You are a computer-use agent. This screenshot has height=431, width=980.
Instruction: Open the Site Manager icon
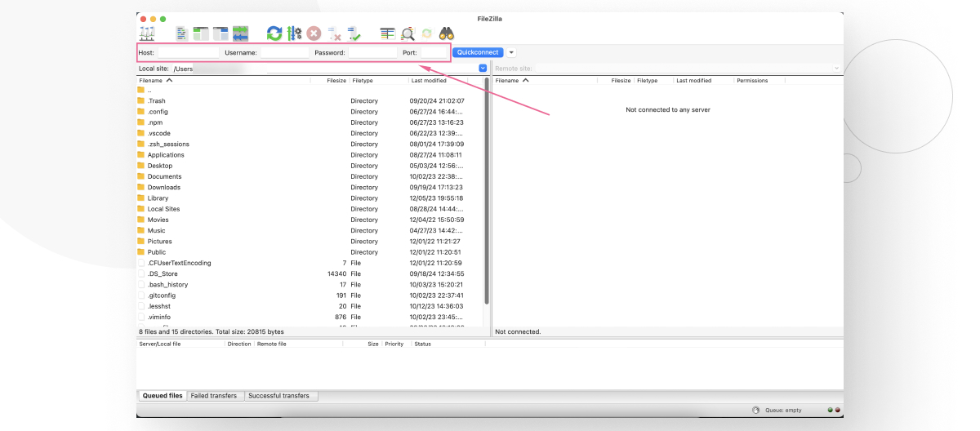click(147, 33)
